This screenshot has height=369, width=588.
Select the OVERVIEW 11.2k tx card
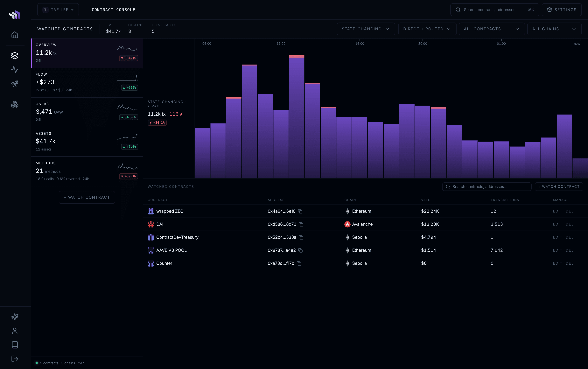pyautogui.click(x=87, y=53)
